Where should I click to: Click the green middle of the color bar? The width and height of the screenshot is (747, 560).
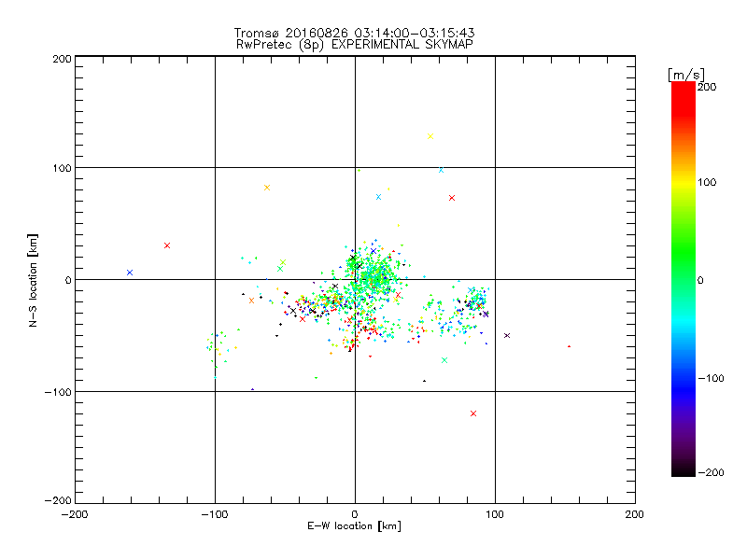684,279
